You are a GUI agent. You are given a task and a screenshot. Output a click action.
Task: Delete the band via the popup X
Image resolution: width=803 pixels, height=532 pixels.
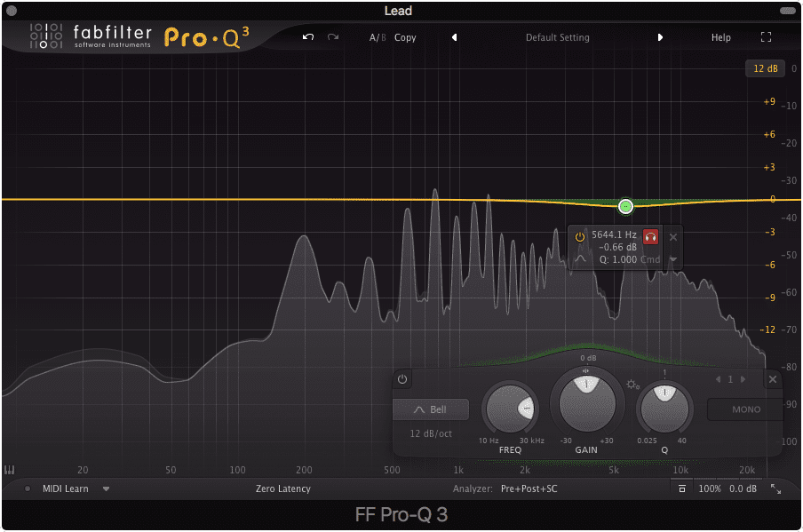tap(673, 237)
